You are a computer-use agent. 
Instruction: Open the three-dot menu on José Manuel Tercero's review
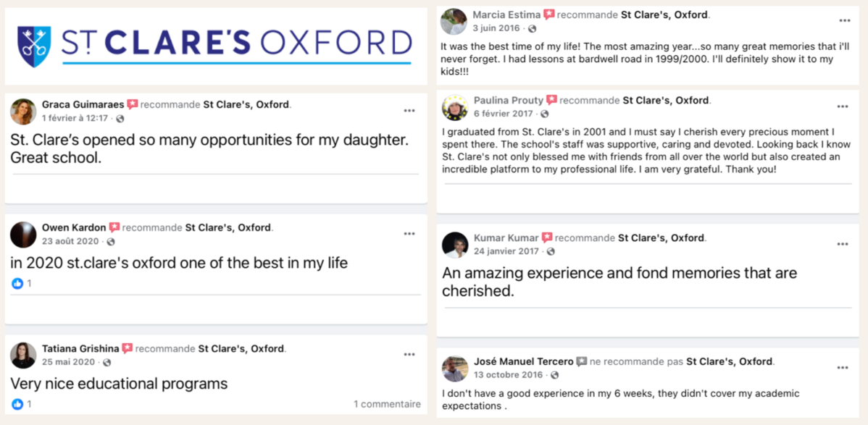click(842, 368)
